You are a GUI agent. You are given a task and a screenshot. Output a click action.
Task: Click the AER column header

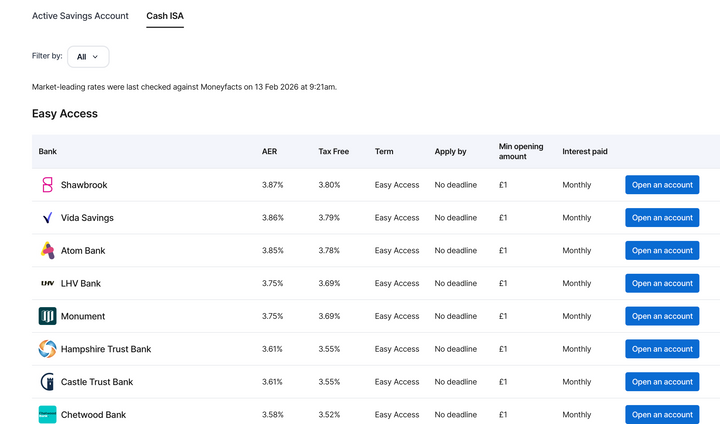(x=269, y=152)
